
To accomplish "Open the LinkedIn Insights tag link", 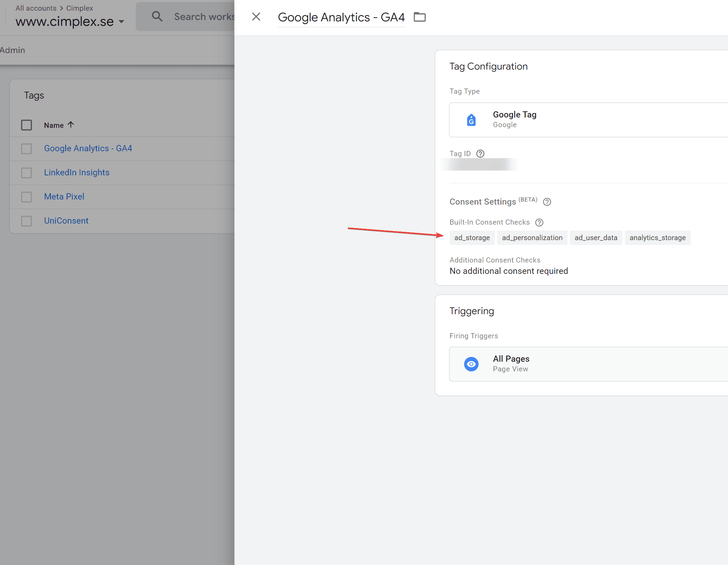I will (77, 173).
